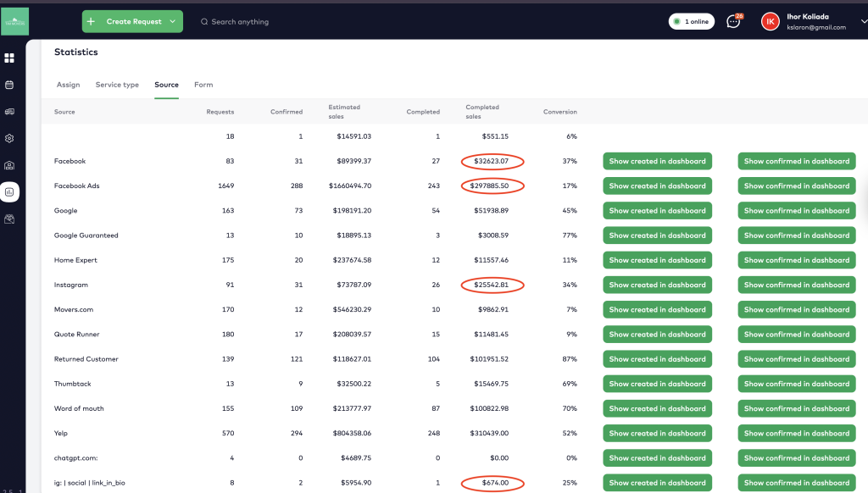Click the IK user avatar
Image resolution: width=868 pixels, height=493 pixels.
pos(770,21)
